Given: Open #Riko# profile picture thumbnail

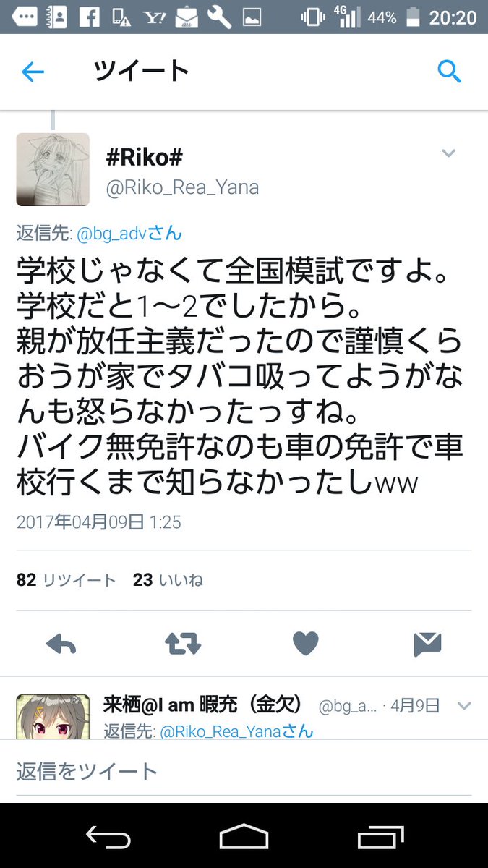Looking at the screenshot, I should coord(53,170).
